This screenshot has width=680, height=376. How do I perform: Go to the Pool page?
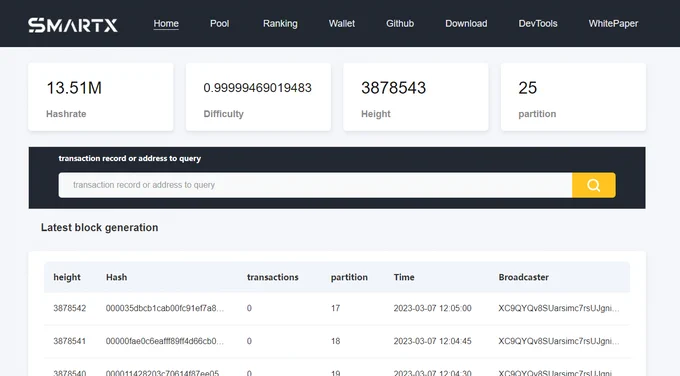click(219, 23)
